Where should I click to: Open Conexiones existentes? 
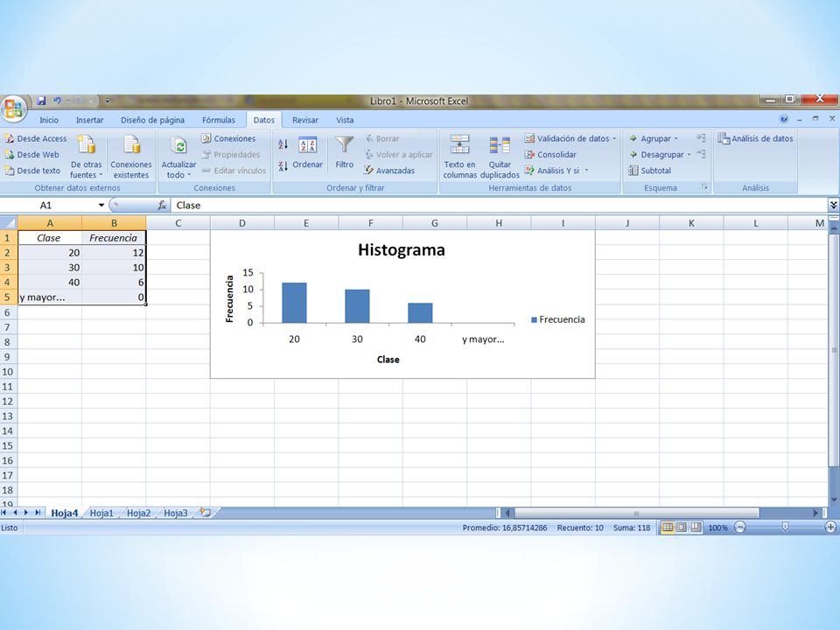[x=131, y=157]
